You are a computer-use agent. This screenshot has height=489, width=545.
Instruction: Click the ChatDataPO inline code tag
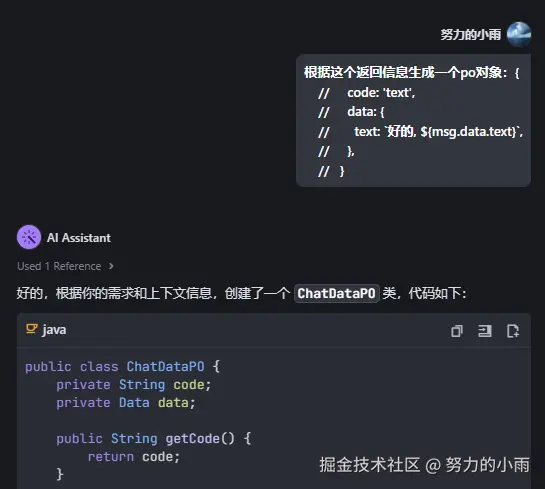tap(336, 293)
